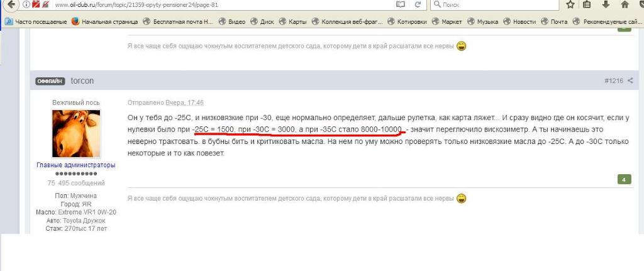Click the Авто: Toyota Дружок line
The width and height of the screenshot is (644, 271).
(x=76, y=221)
